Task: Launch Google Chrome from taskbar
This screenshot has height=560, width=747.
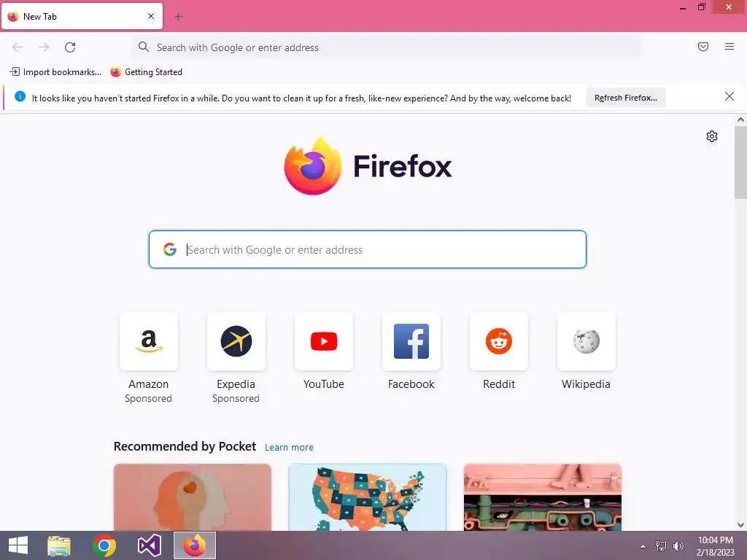Action: [104, 545]
